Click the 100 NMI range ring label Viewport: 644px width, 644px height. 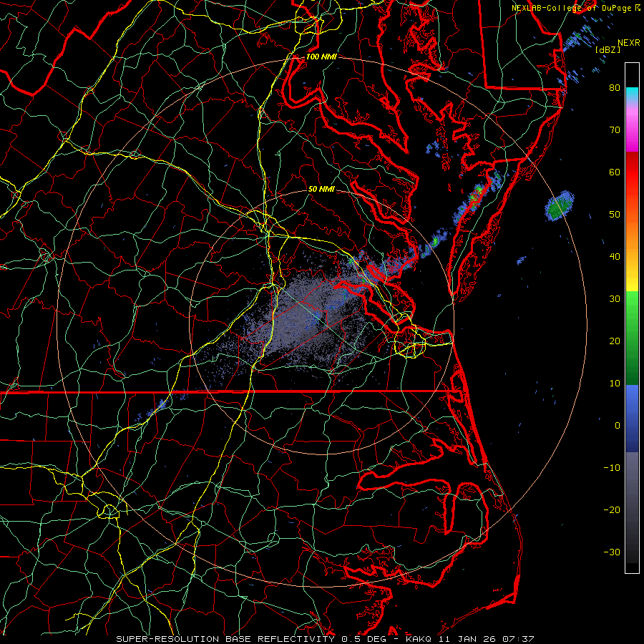pos(321,57)
